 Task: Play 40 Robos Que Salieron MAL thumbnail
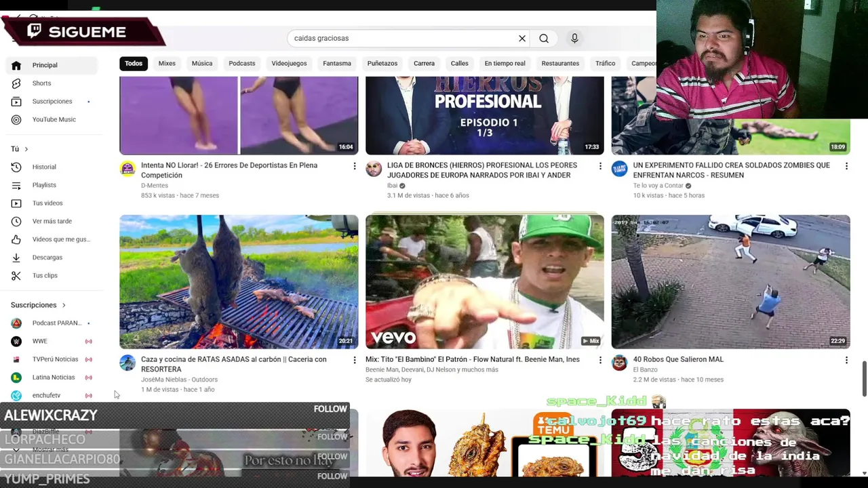click(x=730, y=282)
